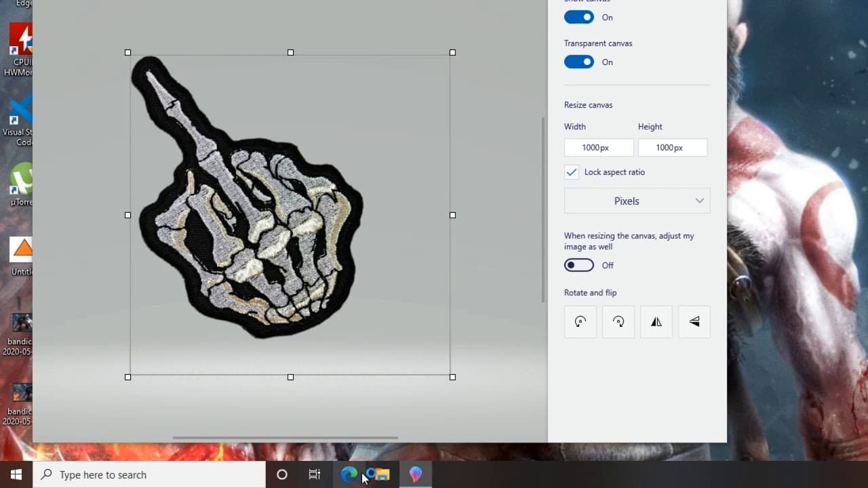
Task: Click the "Resize canvas" heading
Action: tap(589, 105)
